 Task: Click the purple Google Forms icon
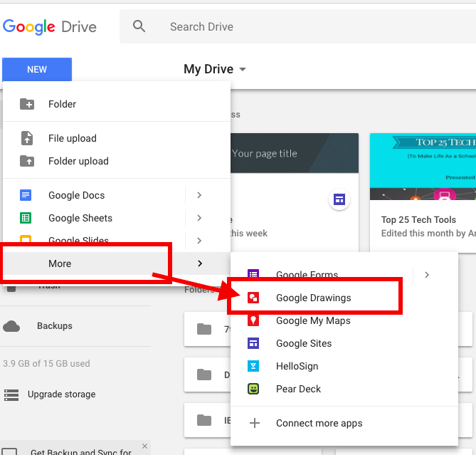pyautogui.click(x=253, y=274)
